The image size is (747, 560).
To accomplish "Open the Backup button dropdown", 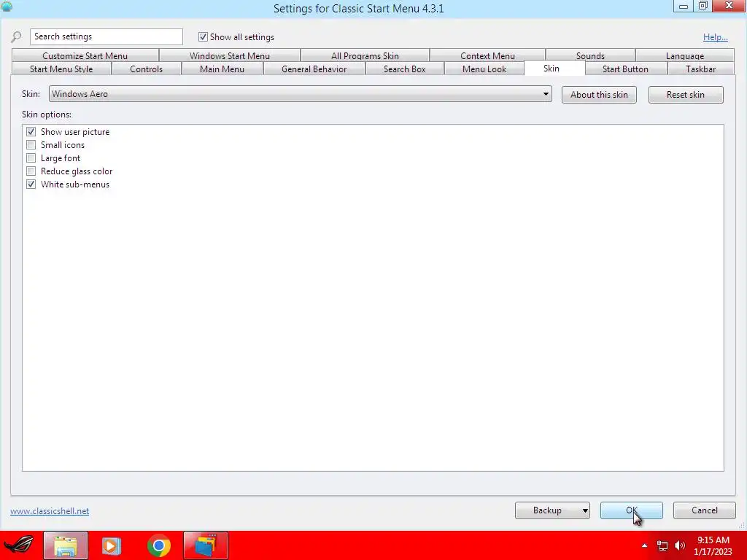I will coord(585,510).
